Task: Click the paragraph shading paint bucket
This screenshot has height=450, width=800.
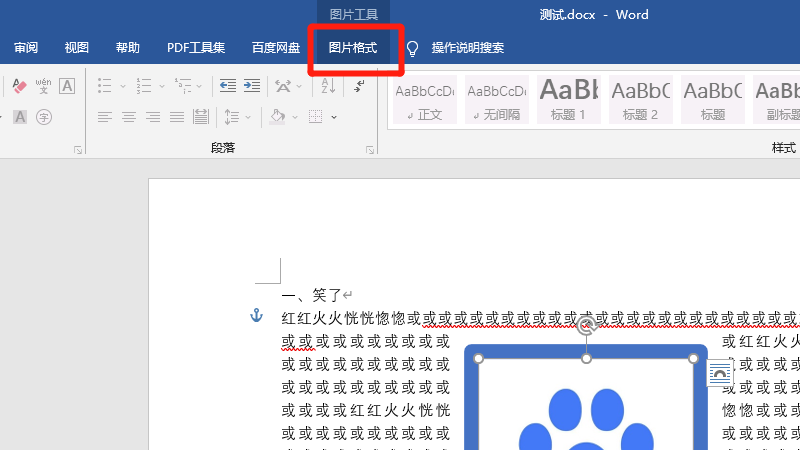Action: (x=278, y=117)
